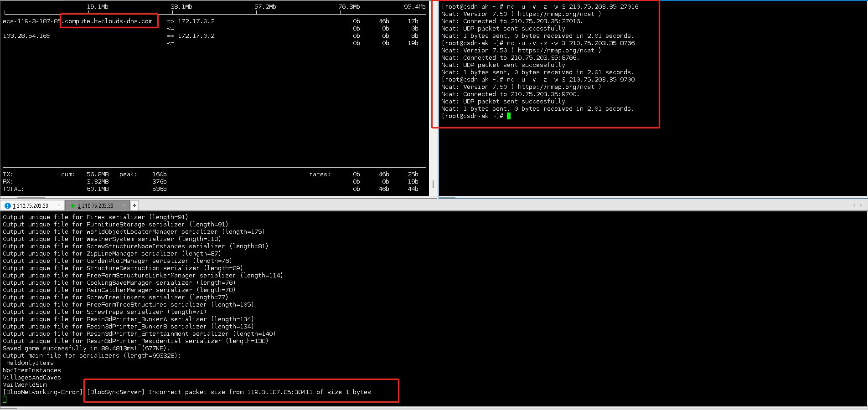868x410 pixels.
Task: Click the 95.4Mb scale label
Action: click(414, 6)
